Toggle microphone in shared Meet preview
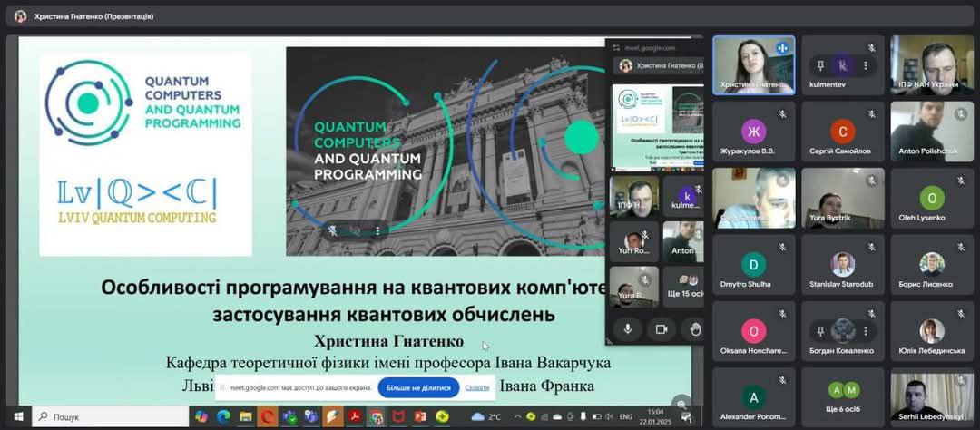Image resolution: width=980 pixels, height=430 pixels. (628, 328)
